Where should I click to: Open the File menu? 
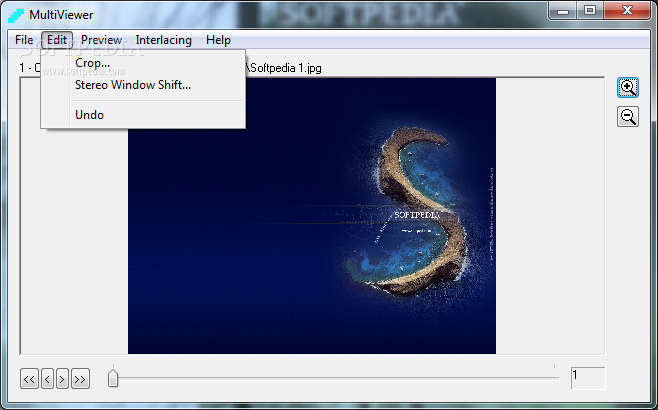tap(24, 40)
